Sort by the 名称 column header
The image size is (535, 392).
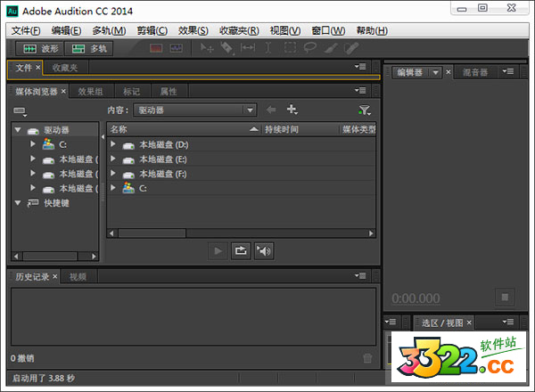coord(185,129)
